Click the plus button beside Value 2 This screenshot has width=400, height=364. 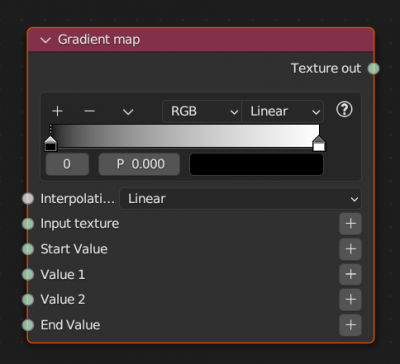[350, 300]
